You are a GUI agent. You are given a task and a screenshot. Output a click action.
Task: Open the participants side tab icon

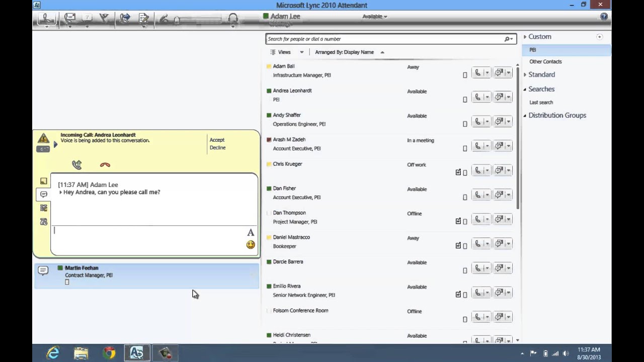coord(43,208)
